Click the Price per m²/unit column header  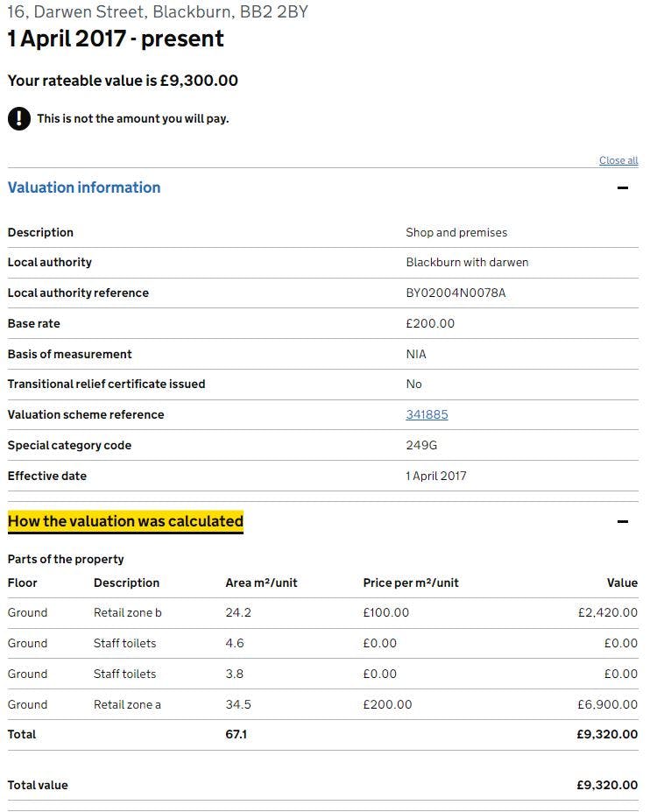click(411, 583)
